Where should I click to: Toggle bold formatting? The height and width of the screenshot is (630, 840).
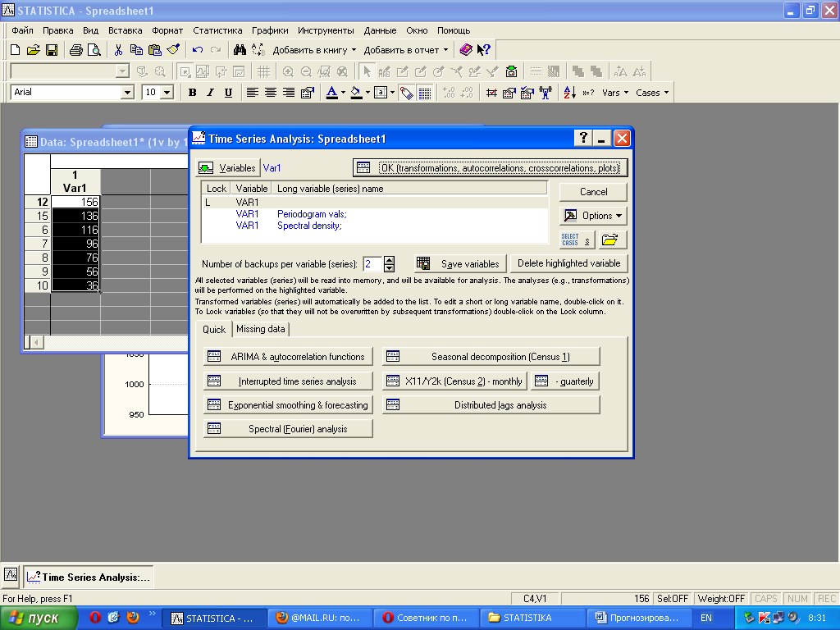(x=192, y=93)
